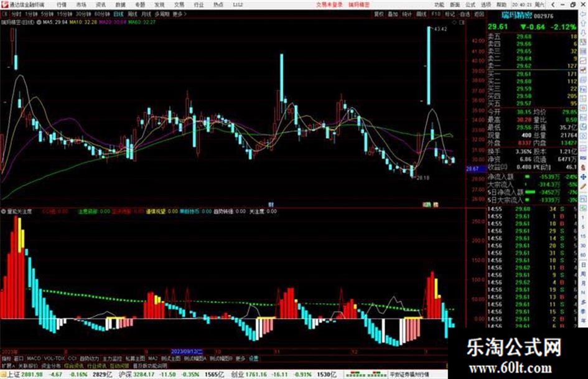Click the blue cross-arrows move icon in sidebar
Image resolution: width=588 pixels, height=379 pixels.
point(583,177)
